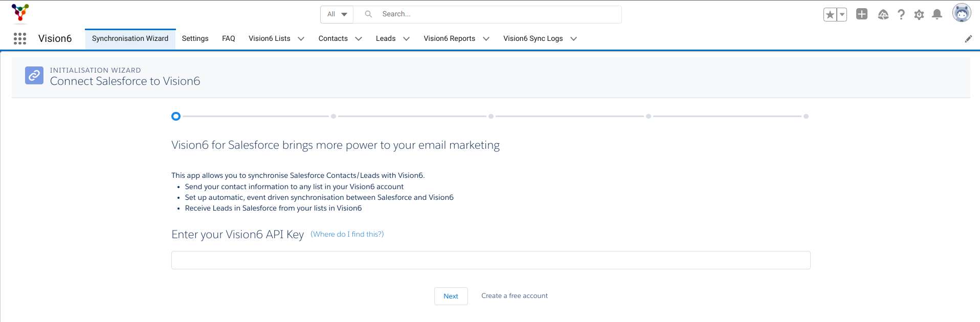Screen dimensions: 980x322
Task: Click the Send your contact information bullet text
Action: (x=294, y=187)
